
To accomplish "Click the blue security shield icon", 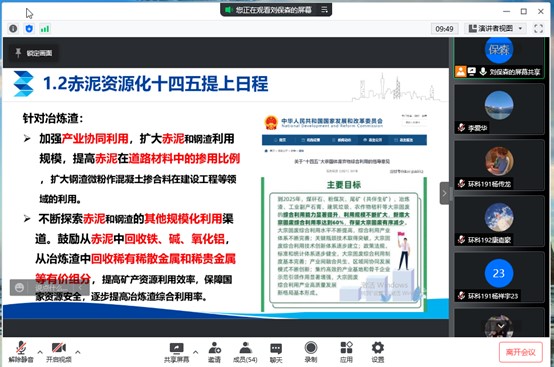I will pyautogui.click(x=29, y=29).
